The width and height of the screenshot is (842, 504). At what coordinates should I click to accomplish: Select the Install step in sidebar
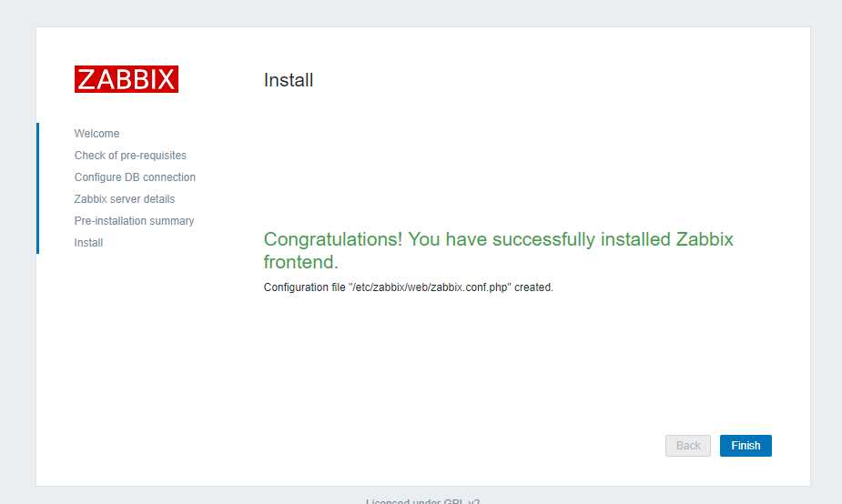pyautogui.click(x=88, y=243)
